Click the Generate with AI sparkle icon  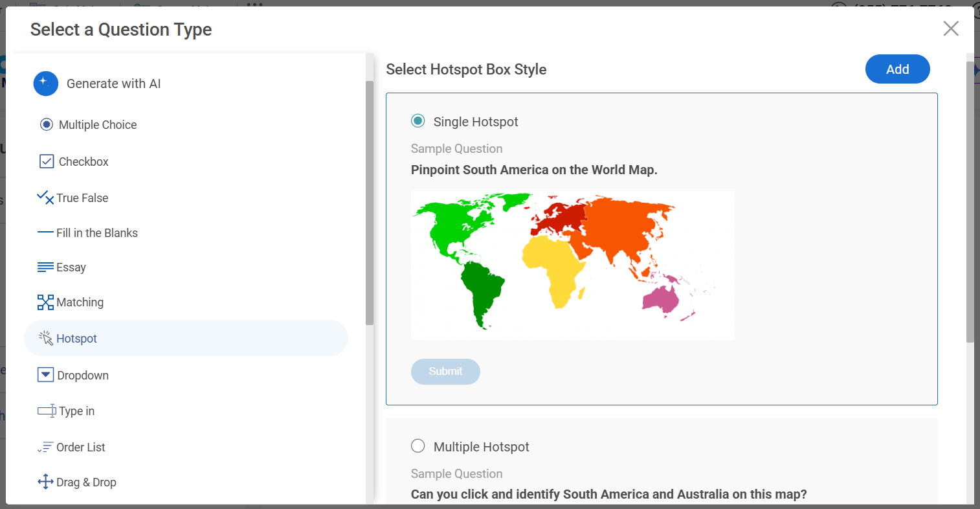point(46,84)
